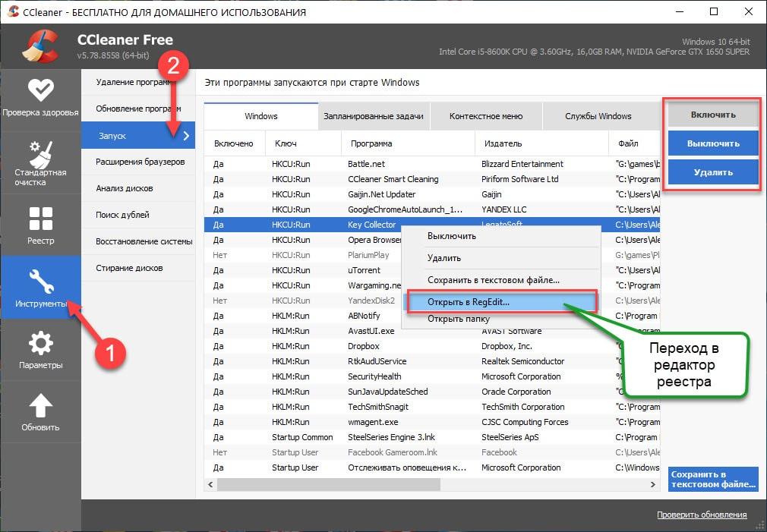767x532 pixels.
Task: Open the Options (Параметры) gear section
Action: click(40, 350)
